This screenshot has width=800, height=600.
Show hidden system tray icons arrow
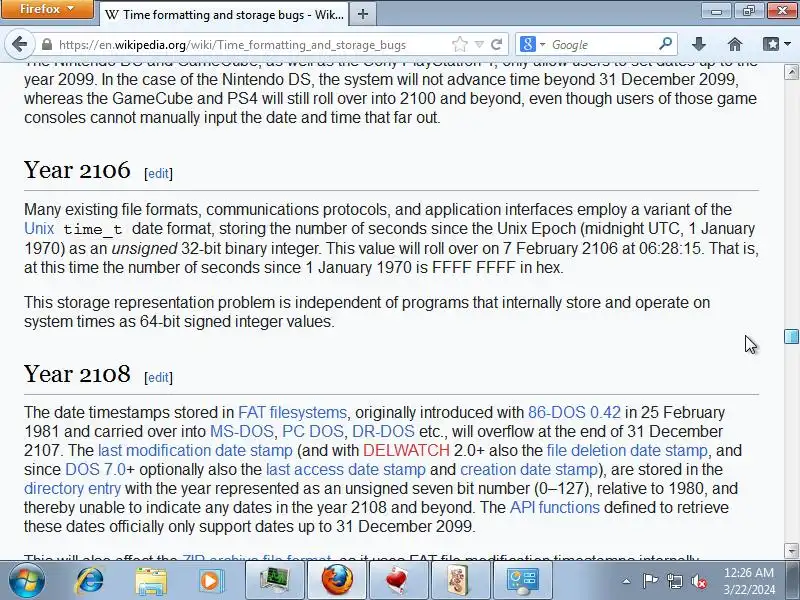tap(626, 581)
